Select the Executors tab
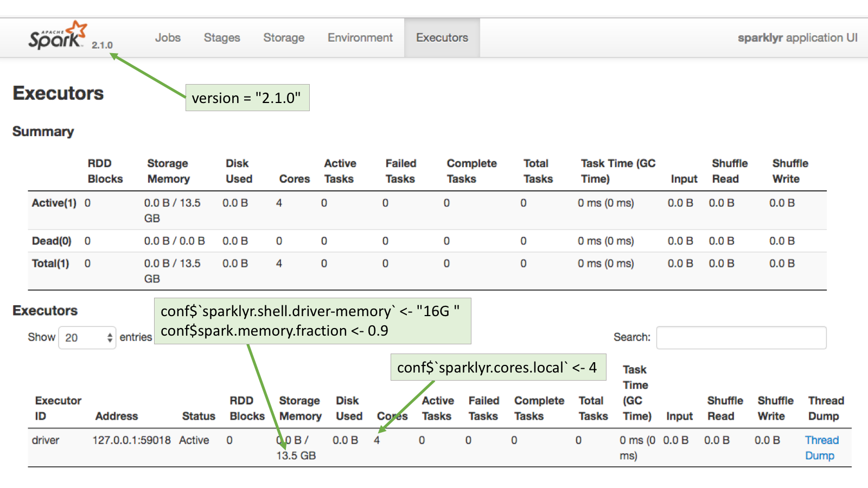The width and height of the screenshot is (868, 488). coord(442,38)
